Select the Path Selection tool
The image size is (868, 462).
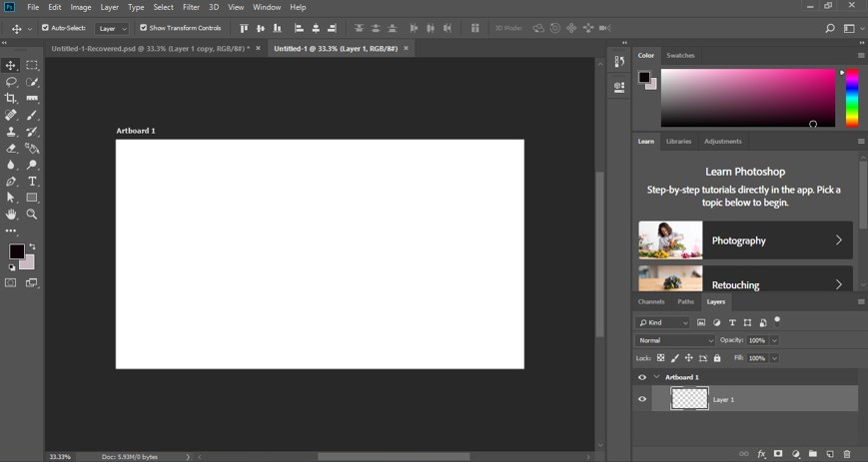pyautogui.click(x=11, y=198)
